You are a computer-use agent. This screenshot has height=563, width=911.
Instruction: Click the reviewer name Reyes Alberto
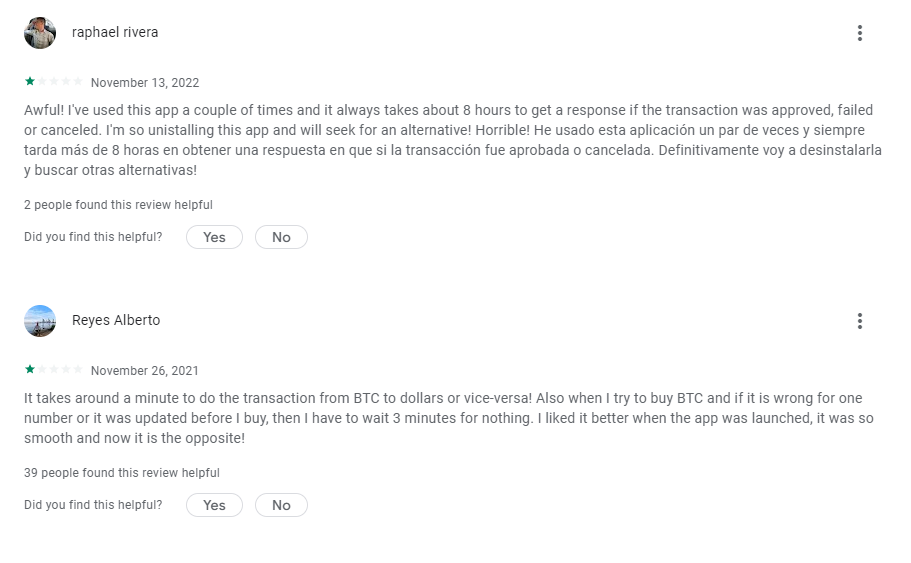pyautogui.click(x=116, y=321)
